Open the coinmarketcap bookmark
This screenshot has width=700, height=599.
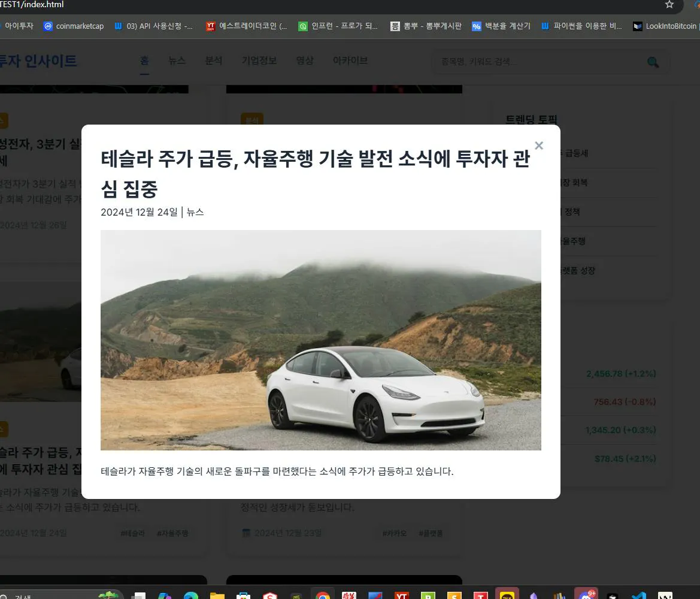pos(74,26)
